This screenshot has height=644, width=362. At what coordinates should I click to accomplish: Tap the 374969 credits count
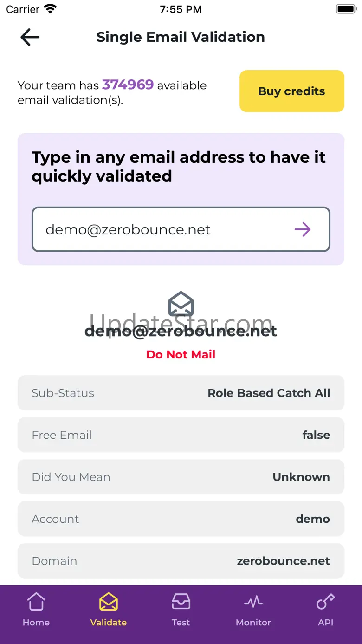coord(128,85)
